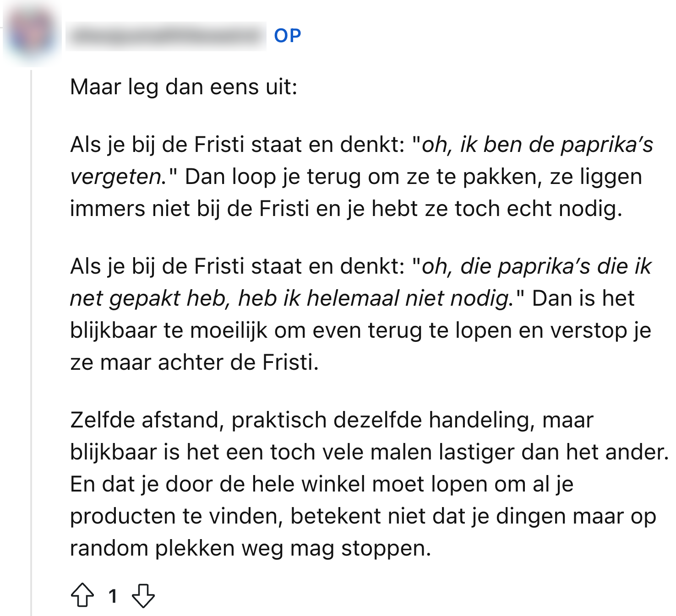
Task: Click the line starting 'blijkbaar is het een toch'
Action: tap(369, 452)
